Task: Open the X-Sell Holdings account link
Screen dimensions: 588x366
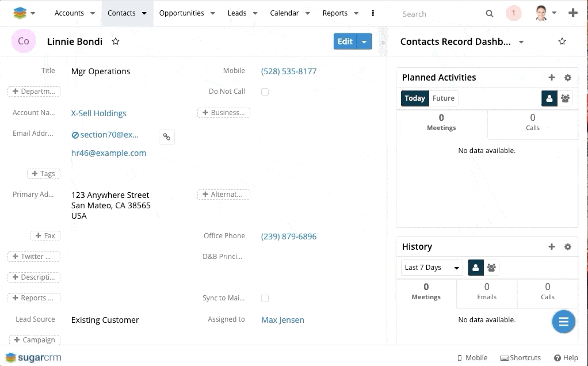Action: coord(98,113)
